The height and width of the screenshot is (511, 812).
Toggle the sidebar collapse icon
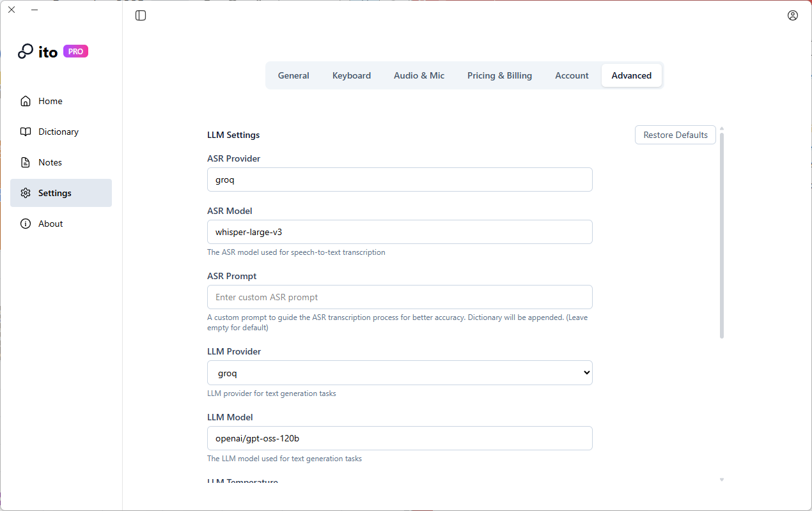(141, 15)
